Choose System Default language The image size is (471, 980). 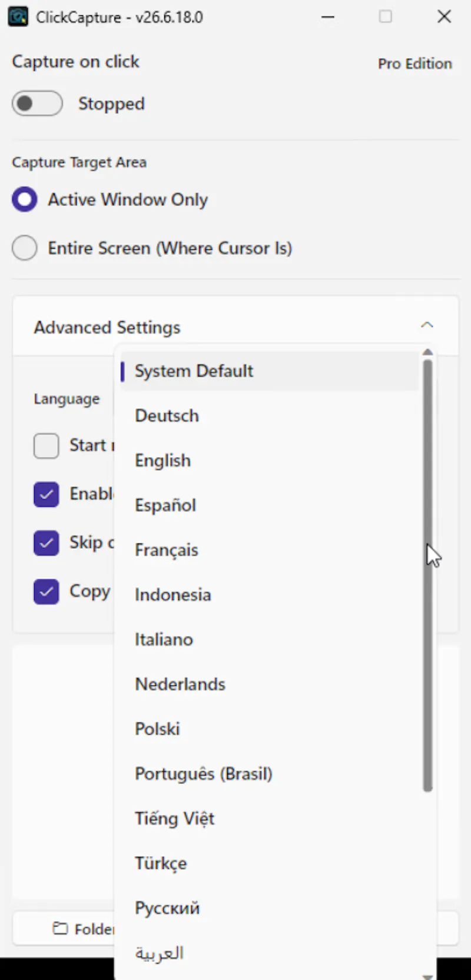pos(270,371)
